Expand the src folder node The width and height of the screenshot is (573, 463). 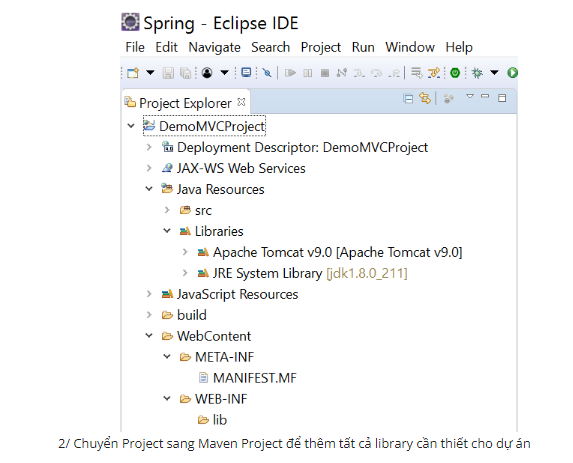(167, 210)
